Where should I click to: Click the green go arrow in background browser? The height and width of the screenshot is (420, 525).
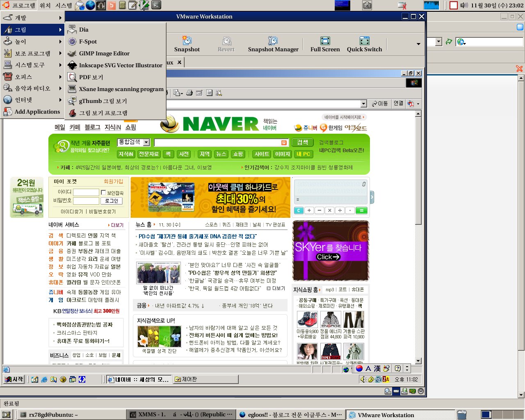pos(449,41)
